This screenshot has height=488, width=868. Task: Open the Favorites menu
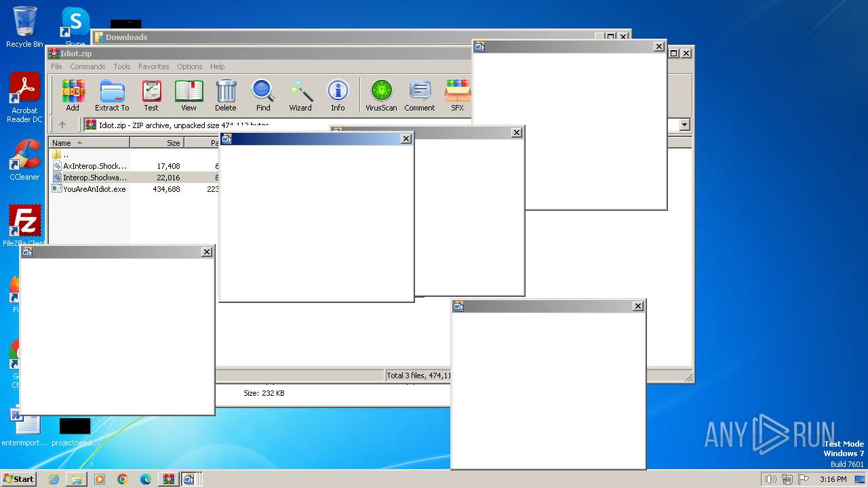click(154, 66)
